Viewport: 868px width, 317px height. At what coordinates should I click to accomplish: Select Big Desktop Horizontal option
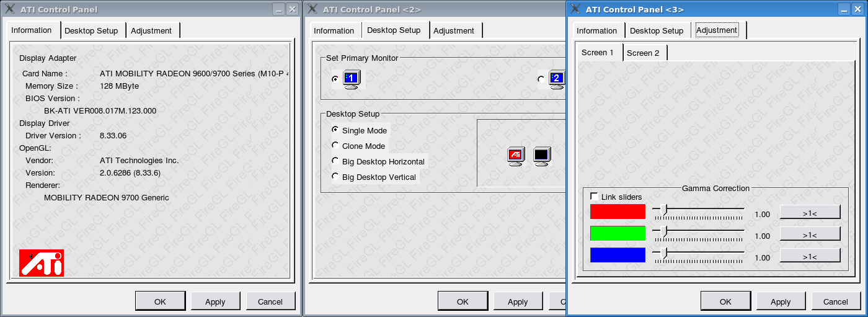[x=335, y=161]
